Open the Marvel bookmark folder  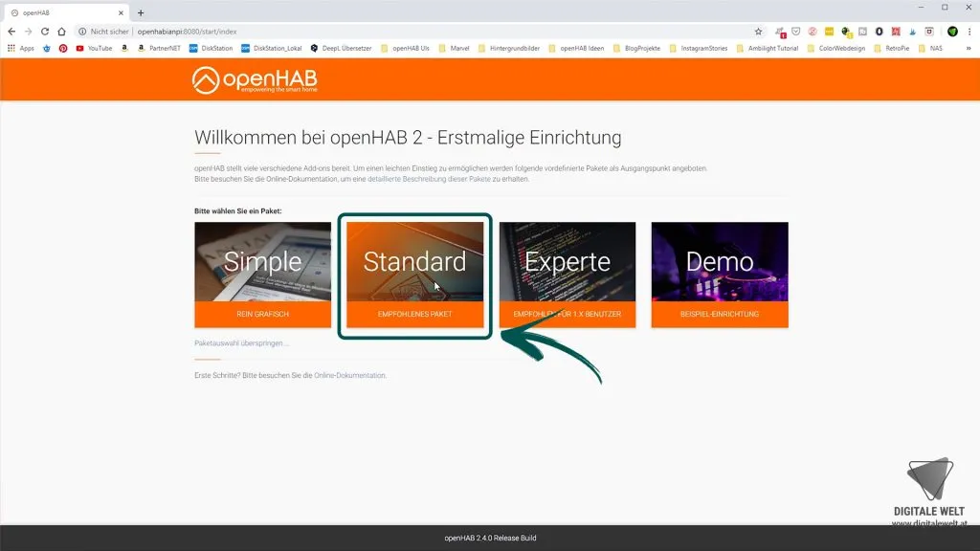point(454,48)
